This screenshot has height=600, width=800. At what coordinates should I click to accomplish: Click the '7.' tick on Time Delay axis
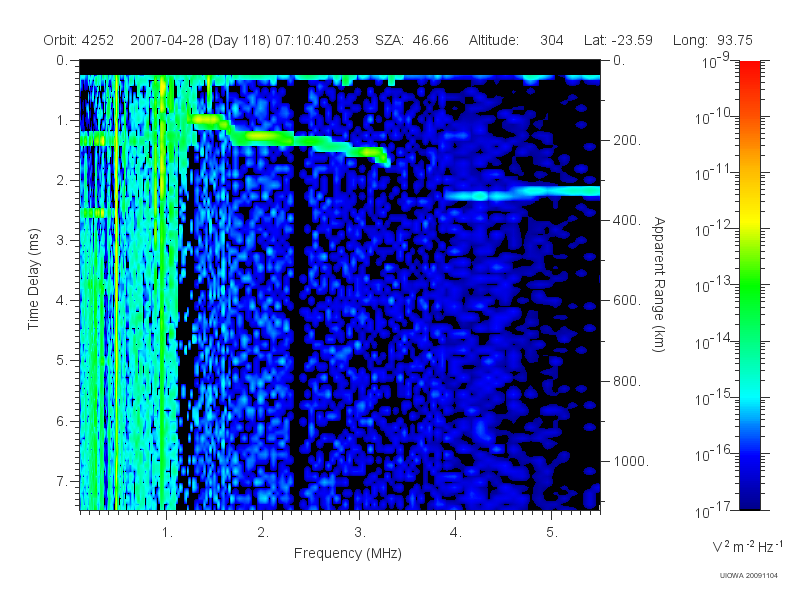pos(62,481)
